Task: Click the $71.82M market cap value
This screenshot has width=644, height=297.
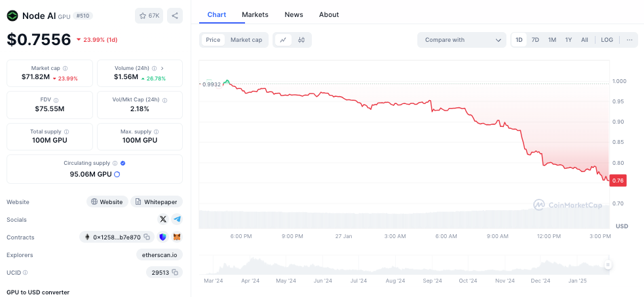Action: 35,77
